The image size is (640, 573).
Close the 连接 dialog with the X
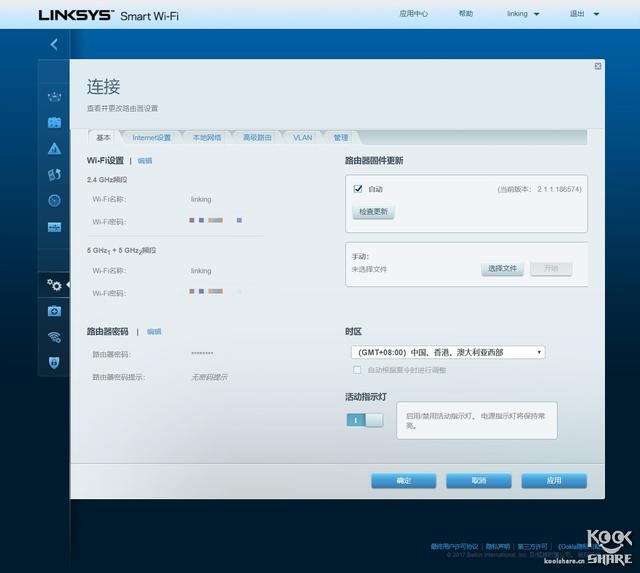[x=598, y=66]
